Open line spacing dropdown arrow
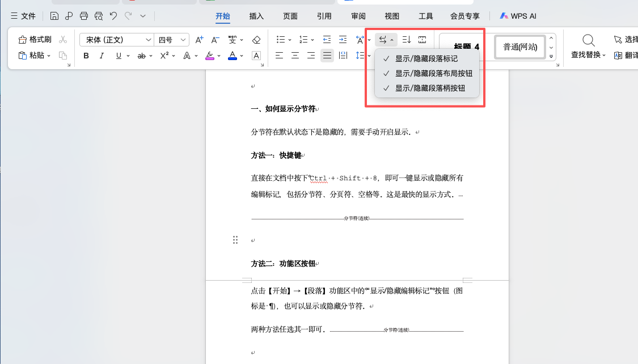Screen dimensions: 638x364 pyautogui.click(x=369, y=56)
